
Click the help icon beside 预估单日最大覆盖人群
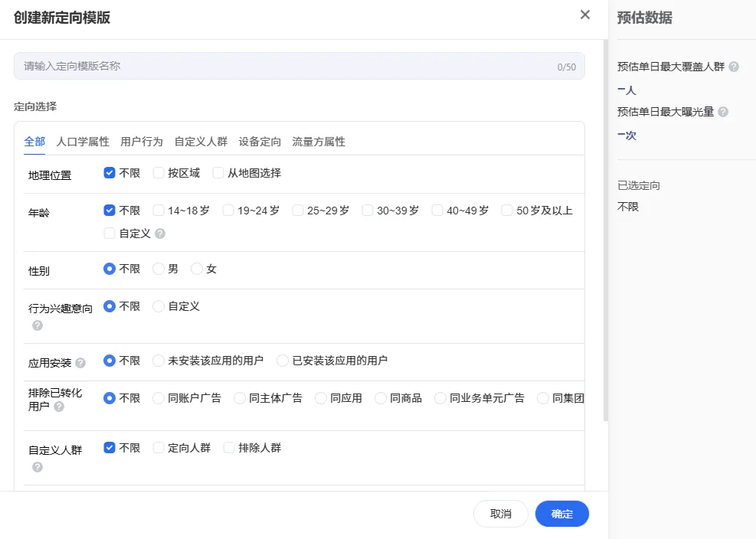pyautogui.click(x=733, y=67)
